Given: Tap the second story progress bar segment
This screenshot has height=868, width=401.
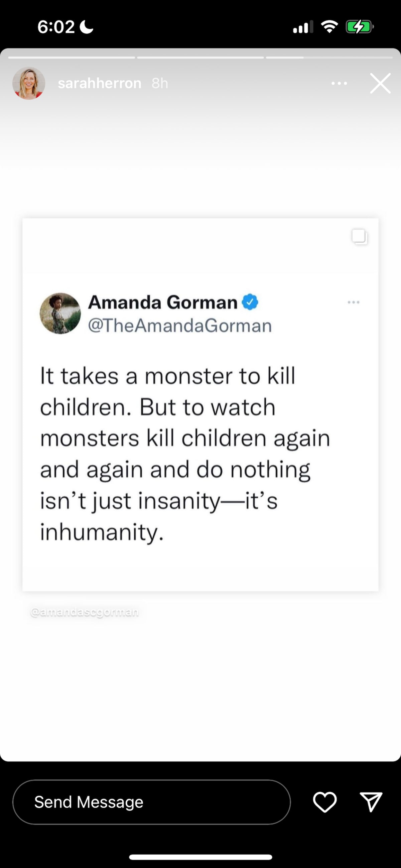Looking at the screenshot, I should click(200, 57).
